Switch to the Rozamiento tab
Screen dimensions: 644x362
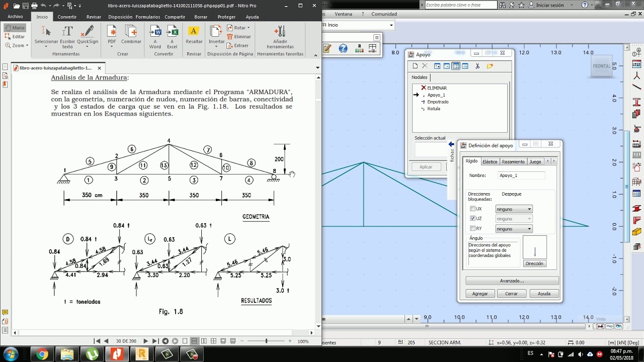point(513,161)
